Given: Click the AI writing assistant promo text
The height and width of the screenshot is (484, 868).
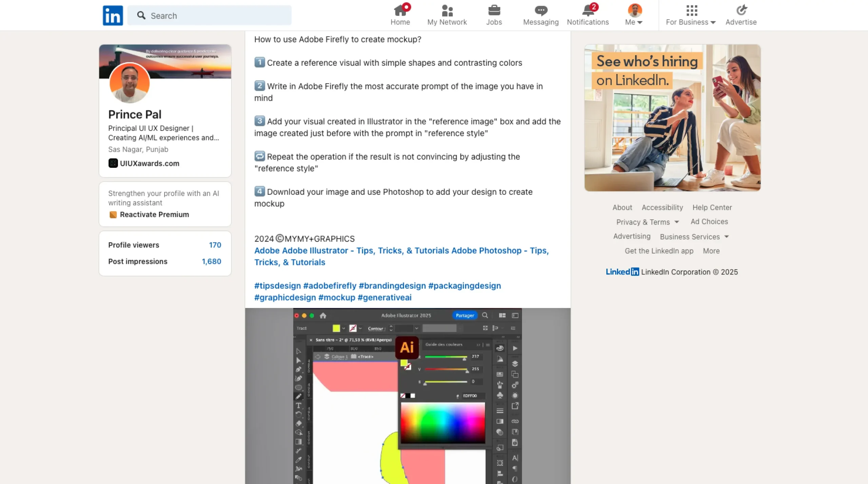Looking at the screenshot, I should 163,198.
